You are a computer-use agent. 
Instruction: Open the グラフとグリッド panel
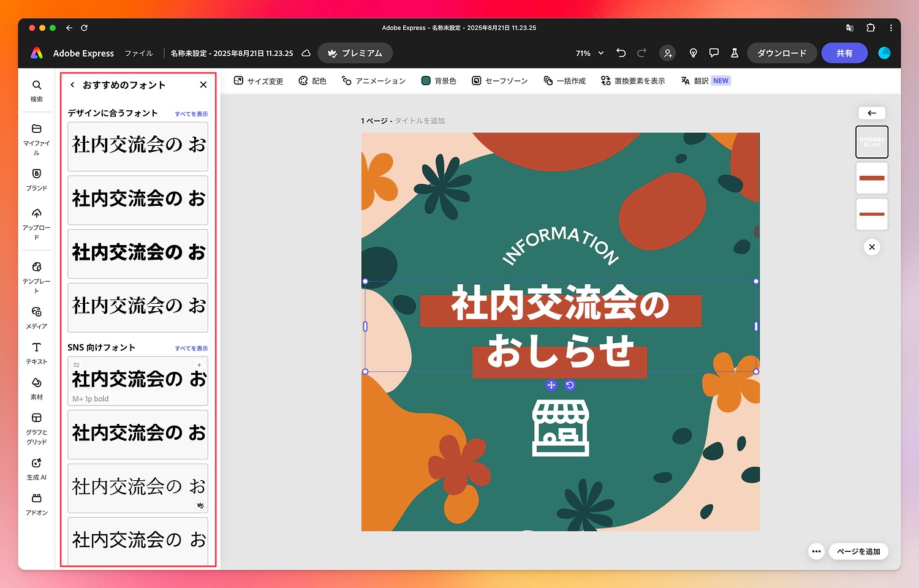37,425
